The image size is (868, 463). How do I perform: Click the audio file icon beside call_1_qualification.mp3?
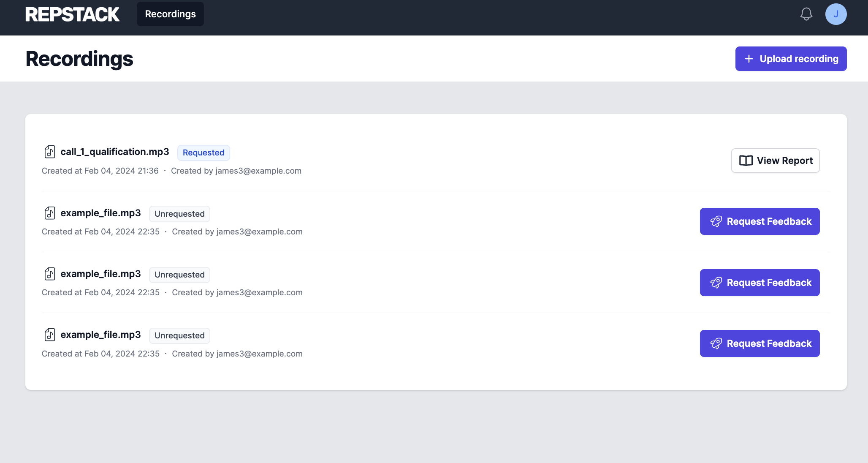click(50, 152)
